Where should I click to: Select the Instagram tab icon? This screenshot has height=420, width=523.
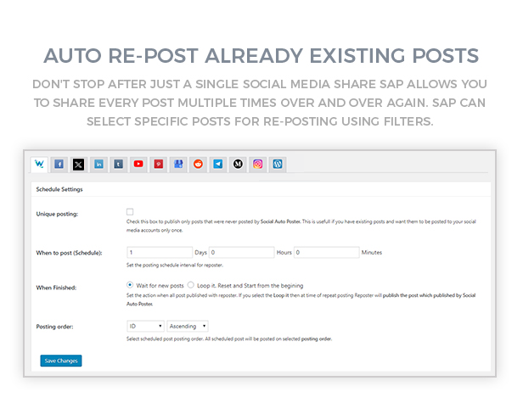pos(258,165)
